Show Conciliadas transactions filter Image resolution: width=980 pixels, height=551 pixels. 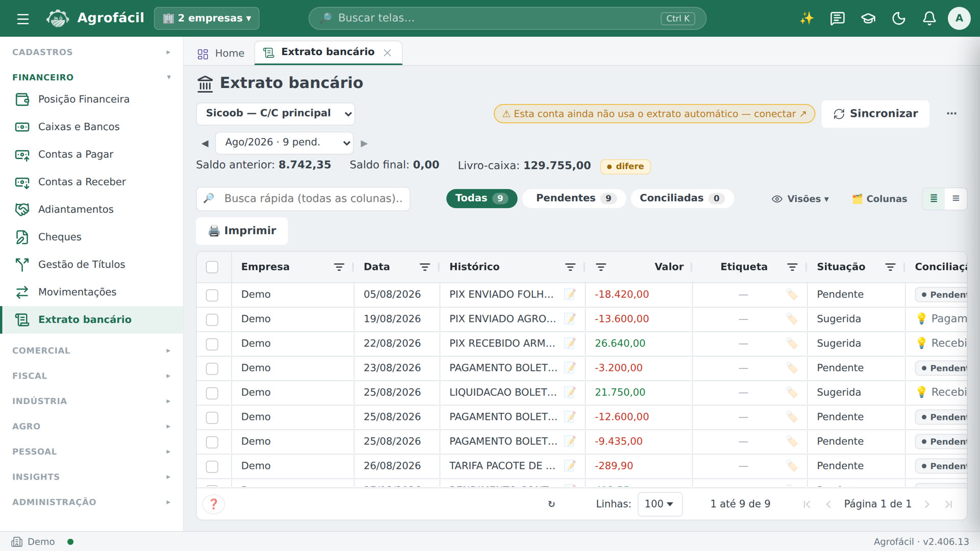click(x=682, y=198)
